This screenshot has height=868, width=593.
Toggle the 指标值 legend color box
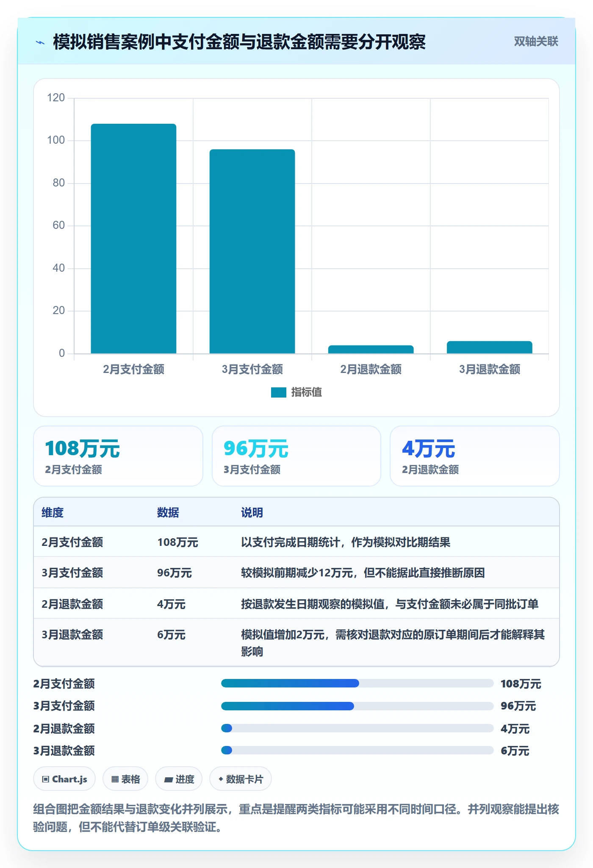tap(279, 392)
